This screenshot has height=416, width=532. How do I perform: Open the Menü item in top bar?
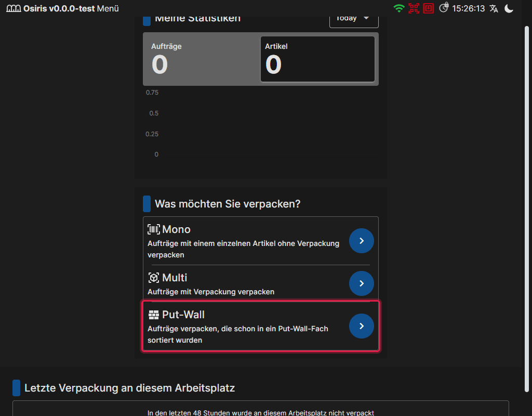pos(108,8)
